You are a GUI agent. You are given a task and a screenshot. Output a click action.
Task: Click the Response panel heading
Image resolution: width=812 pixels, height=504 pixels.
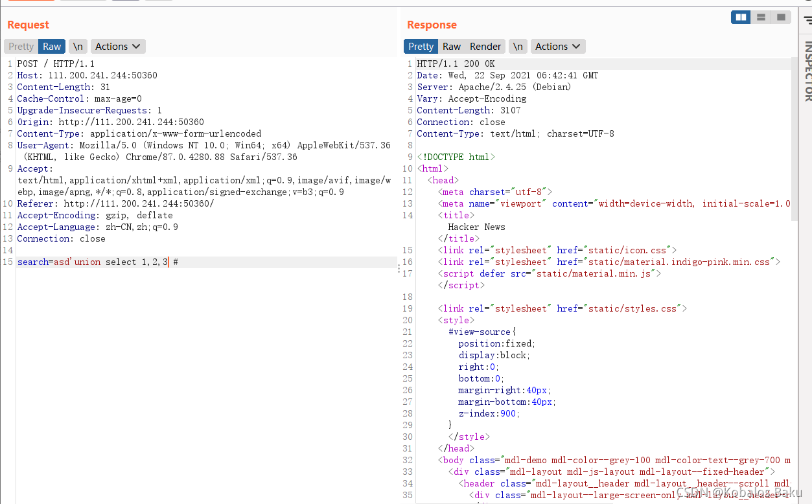[432, 25]
